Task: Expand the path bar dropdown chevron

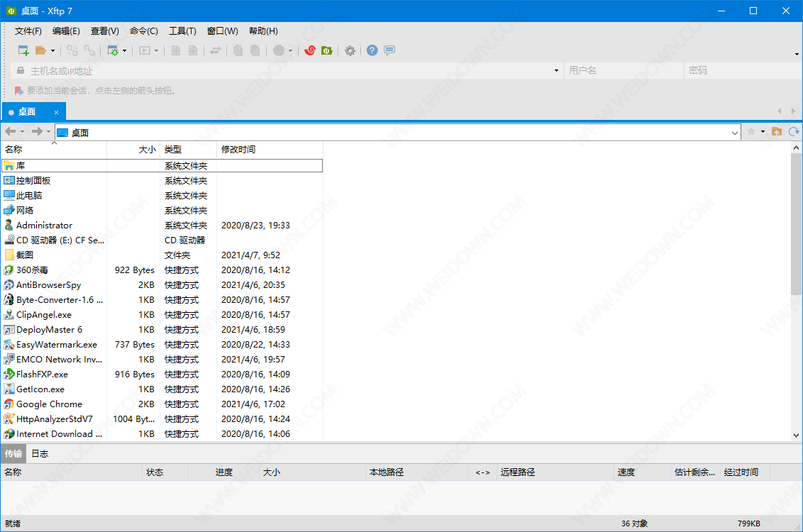Action: tap(734, 133)
